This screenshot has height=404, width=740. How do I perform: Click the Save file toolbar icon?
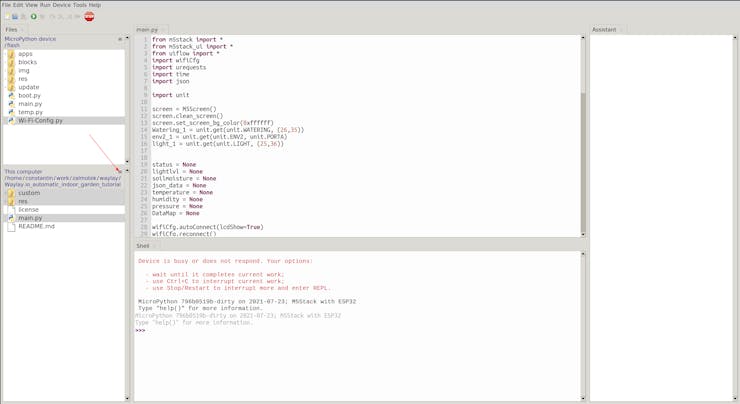(x=23, y=17)
